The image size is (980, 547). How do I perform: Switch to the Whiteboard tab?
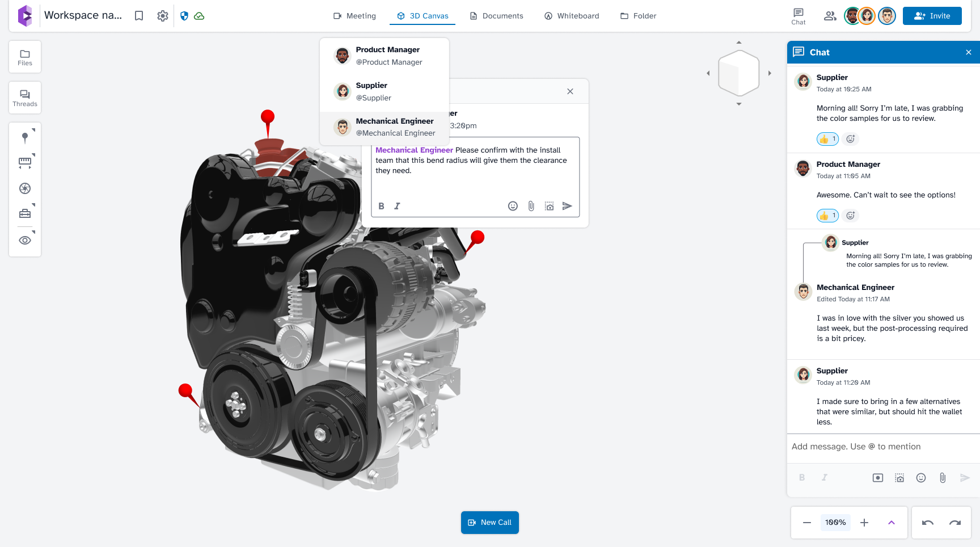click(x=572, y=16)
